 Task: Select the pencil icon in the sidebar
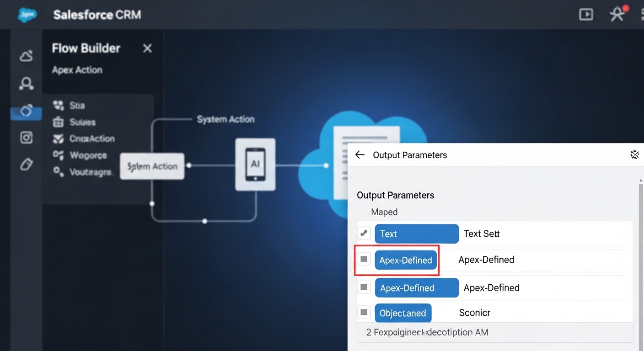pos(26,165)
